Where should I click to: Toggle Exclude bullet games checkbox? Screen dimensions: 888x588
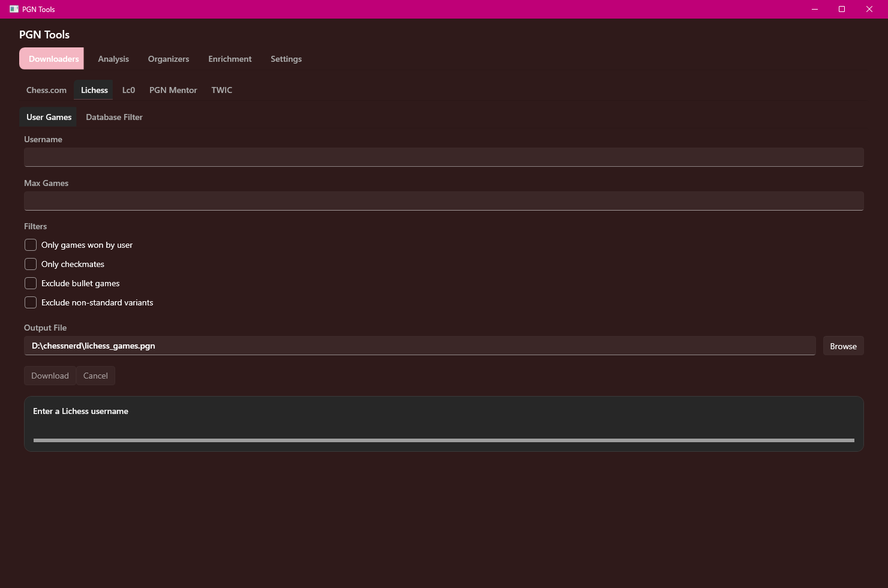coord(31,283)
